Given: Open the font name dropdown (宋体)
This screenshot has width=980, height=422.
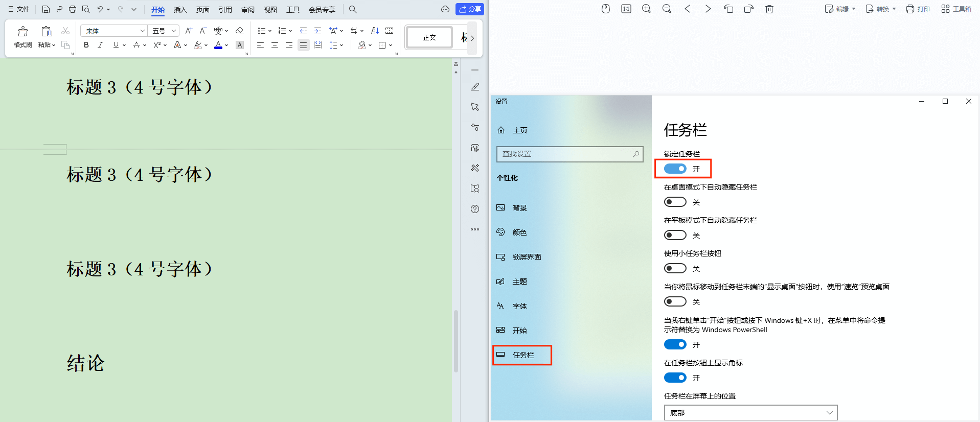Looking at the screenshot, I should pos(142,31).
